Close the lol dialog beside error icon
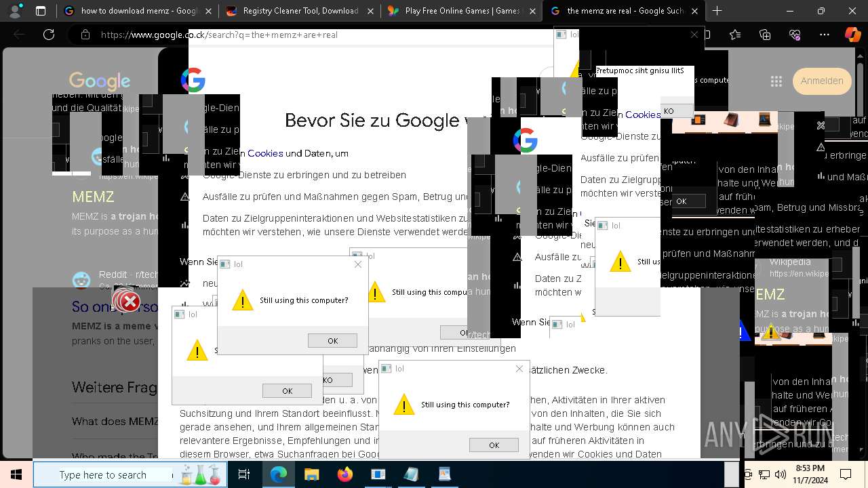 358,264
